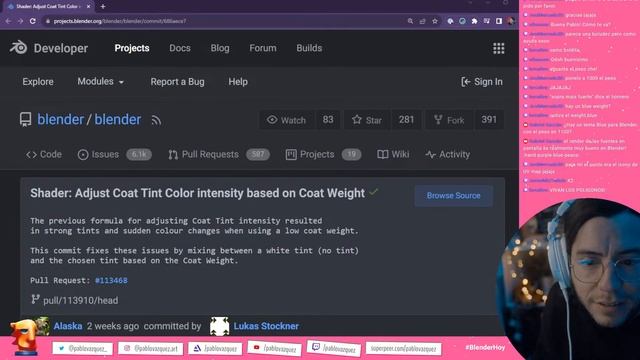Click the Blender logo in the header
This screenshot has width=640, height=360.
[x=18, y=48]
